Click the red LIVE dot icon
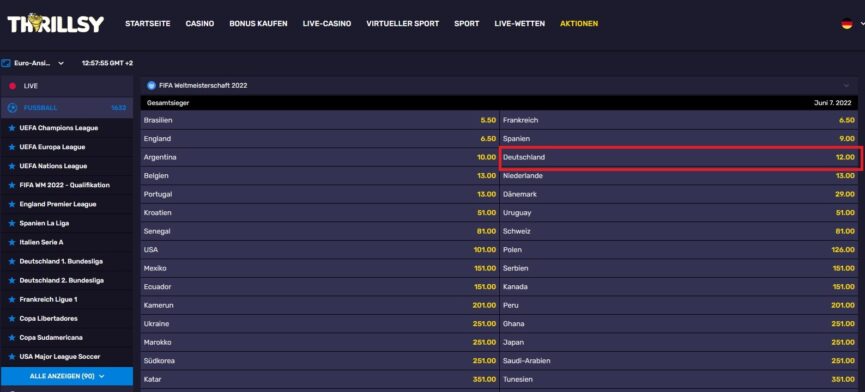Viewport: 865px width, 392px height. tap(12, 87)
